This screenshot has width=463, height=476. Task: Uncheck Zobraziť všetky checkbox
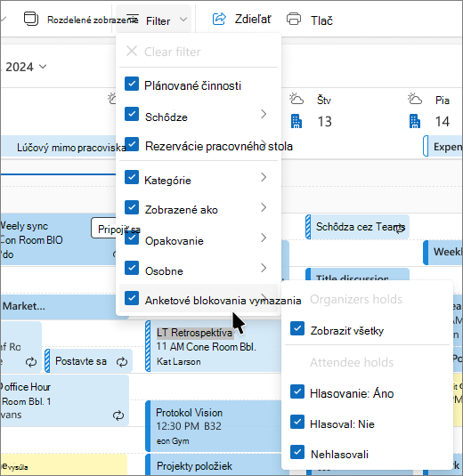click(297, 328)
